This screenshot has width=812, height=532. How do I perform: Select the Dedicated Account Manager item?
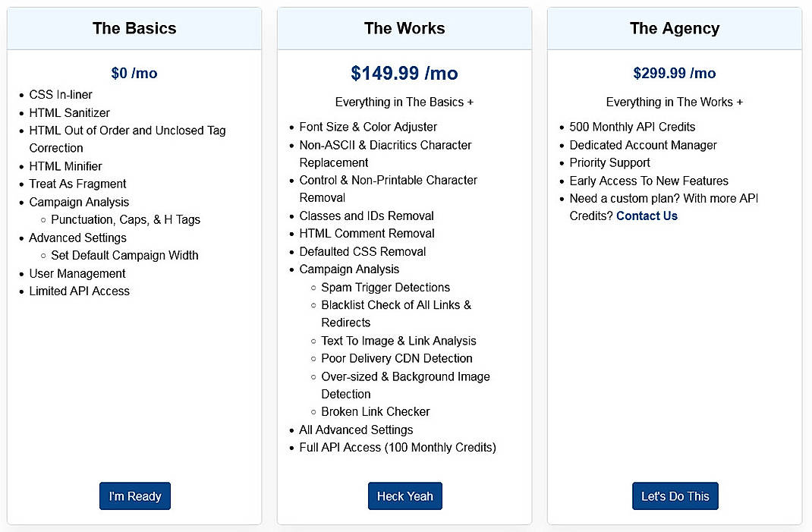pos(643,144)
